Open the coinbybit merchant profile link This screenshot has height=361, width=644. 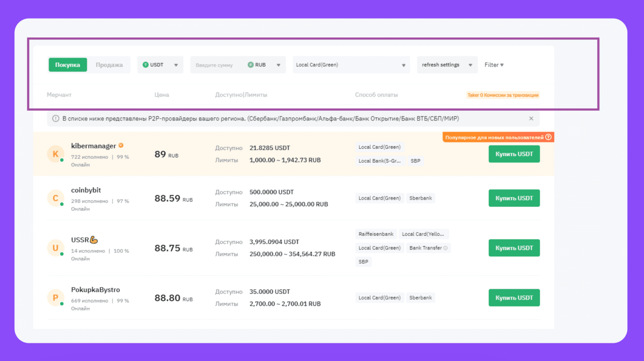[86, 190]
